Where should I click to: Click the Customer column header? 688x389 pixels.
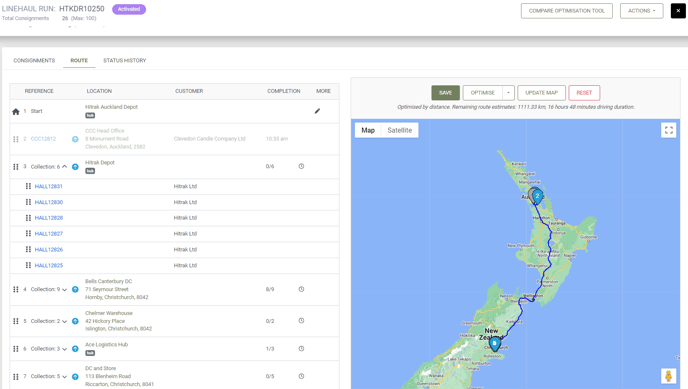[189, 91]
